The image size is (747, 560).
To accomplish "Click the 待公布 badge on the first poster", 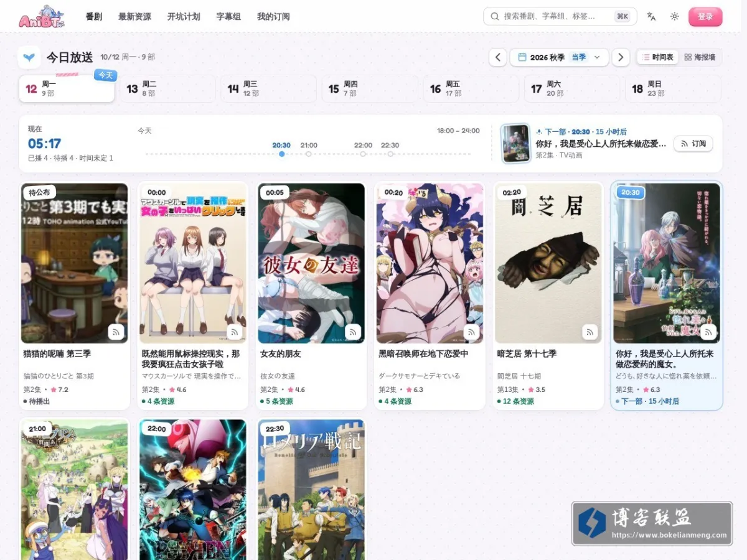I will pyautogui.click(x=39, y=192).
